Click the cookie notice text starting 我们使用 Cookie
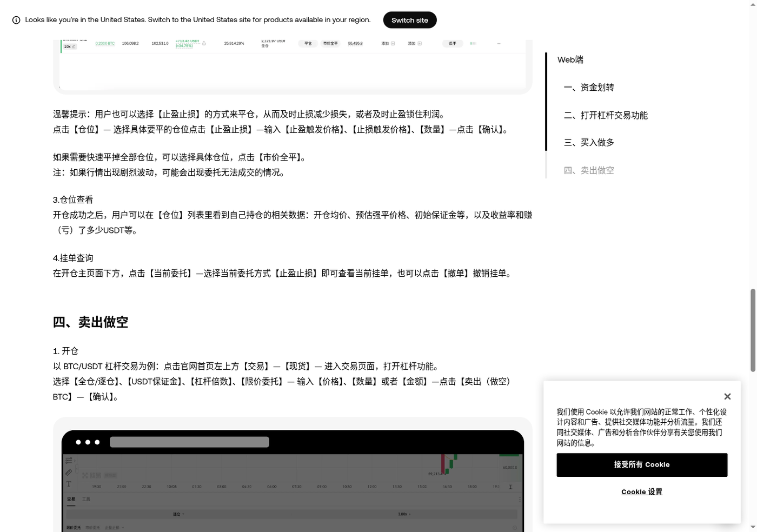Screen dimensions: 757x532 [x=642, y=427]
